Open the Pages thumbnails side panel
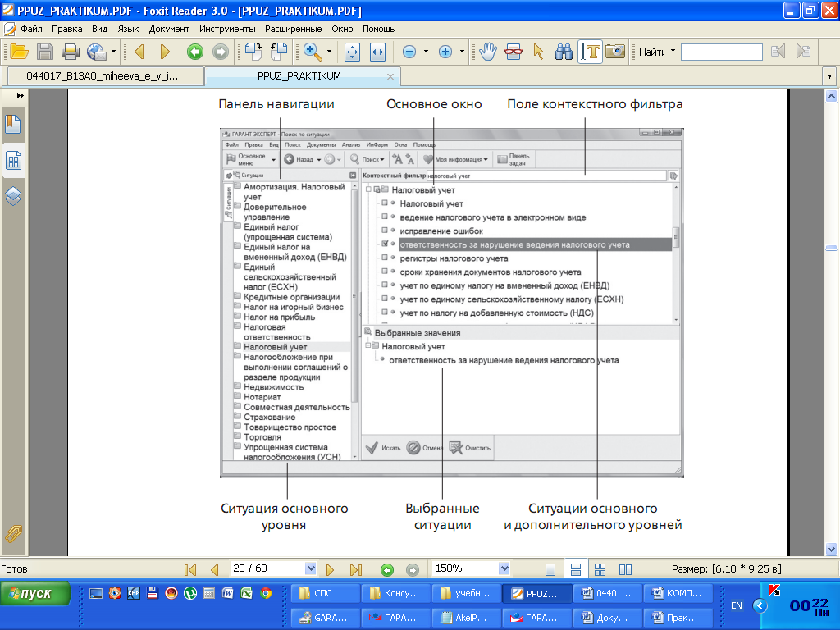840x630 pixels. (x=13, y=160)
